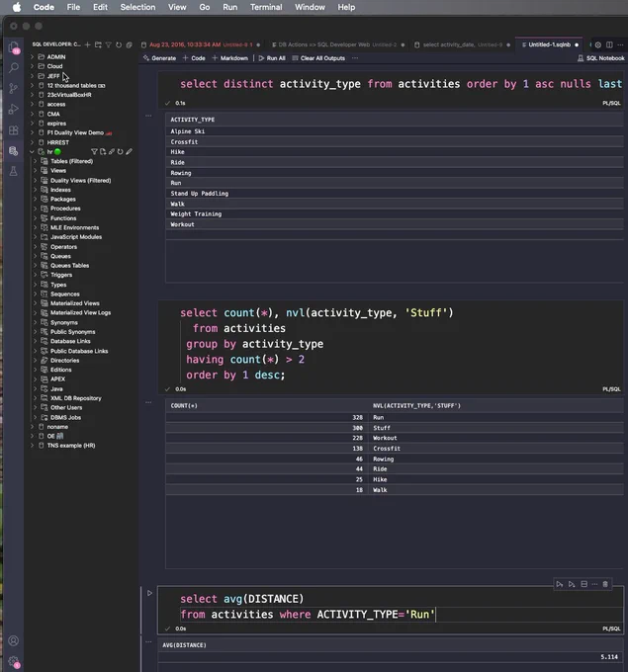Image resolution: width=628 pixels, height=672 pixels.
Task: Open the Search view in activity bar
Action: pyautogui.click(x=14, y=68)
